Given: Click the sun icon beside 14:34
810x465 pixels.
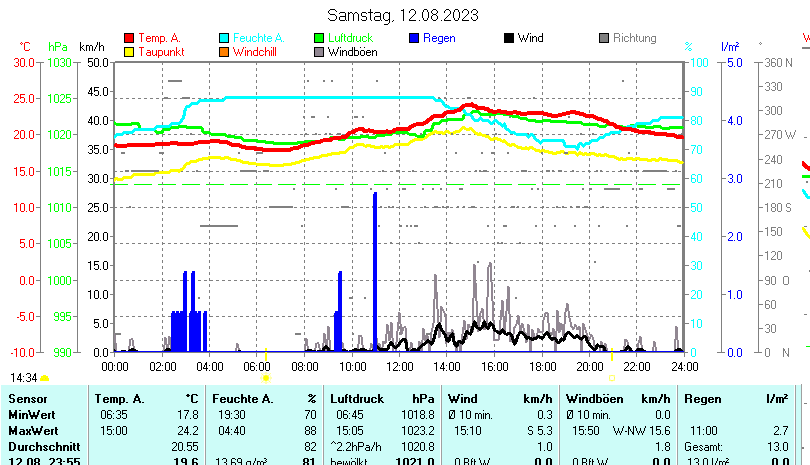Looking at the screenshot, I should pos(45,378).
